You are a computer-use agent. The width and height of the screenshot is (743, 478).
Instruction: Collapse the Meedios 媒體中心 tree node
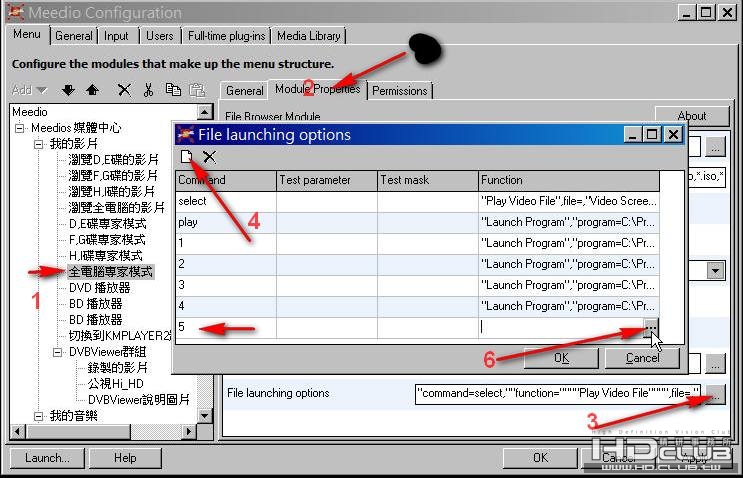click(x=19, y=128)
